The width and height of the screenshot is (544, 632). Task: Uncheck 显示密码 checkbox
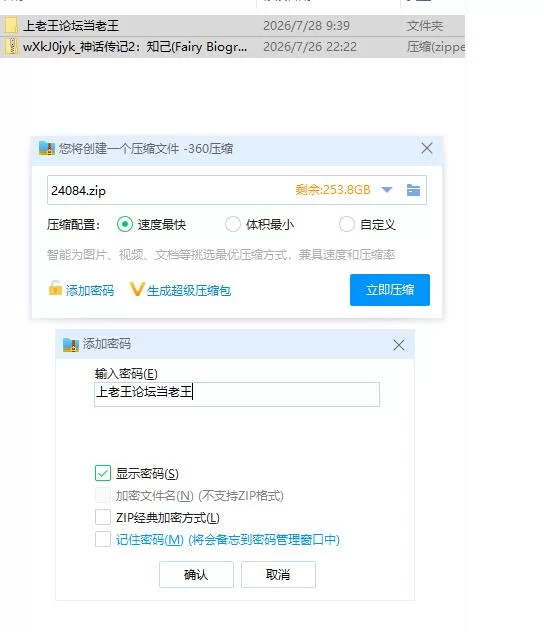click(103, 473)
